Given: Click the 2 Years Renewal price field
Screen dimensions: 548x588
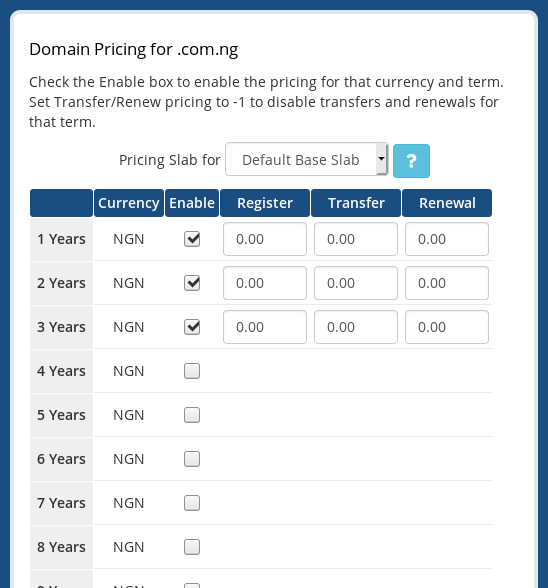Looking at the screenshot, I should 447,283.
